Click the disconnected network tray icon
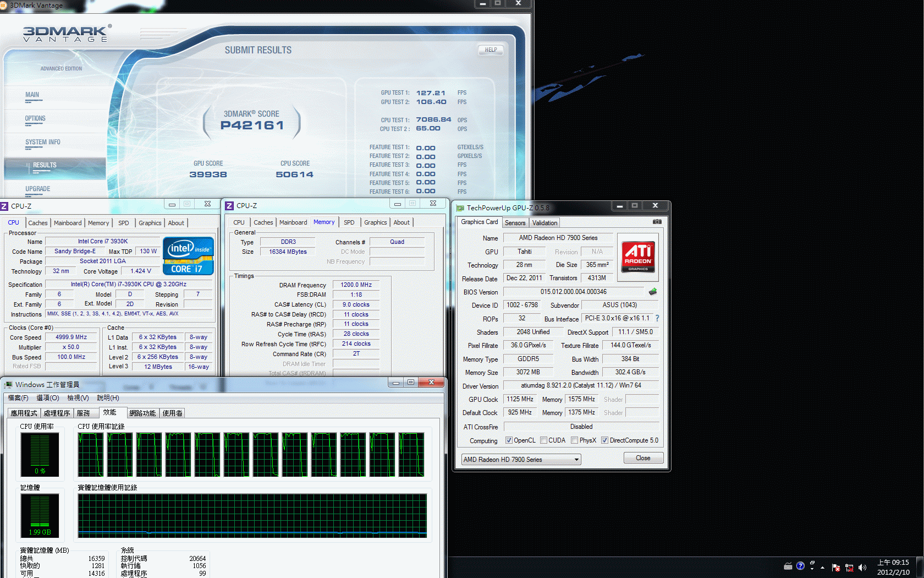The image size is (924, 578). click(x=849, y=567)
